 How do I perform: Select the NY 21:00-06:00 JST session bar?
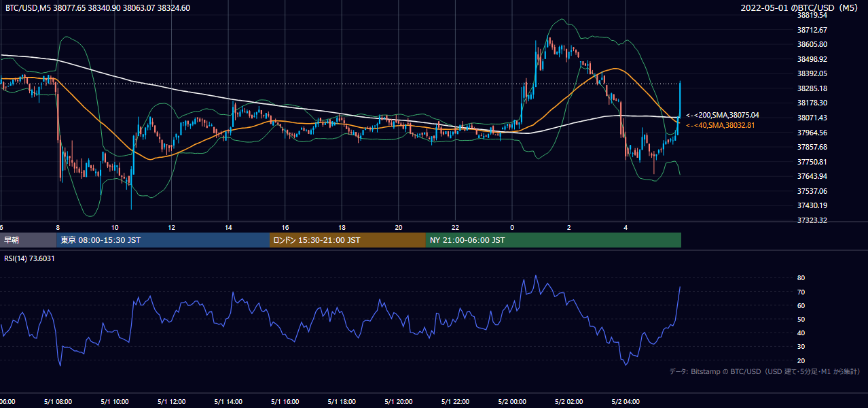click(554, 240)
